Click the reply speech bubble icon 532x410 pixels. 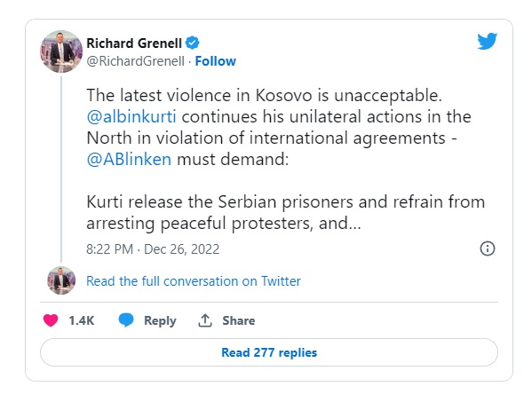point(126,320)
